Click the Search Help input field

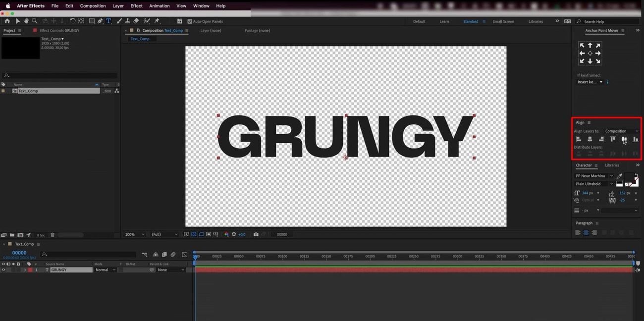click(609, 22)
